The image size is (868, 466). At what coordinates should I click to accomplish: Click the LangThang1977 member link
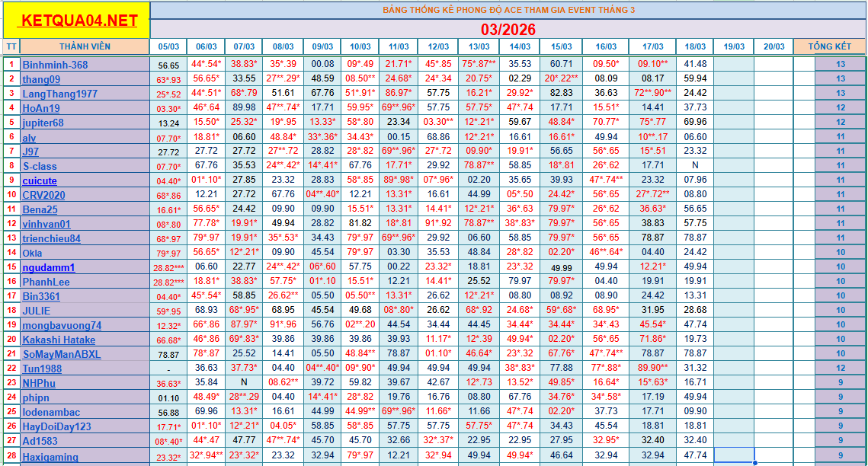[x=59, y=94]
